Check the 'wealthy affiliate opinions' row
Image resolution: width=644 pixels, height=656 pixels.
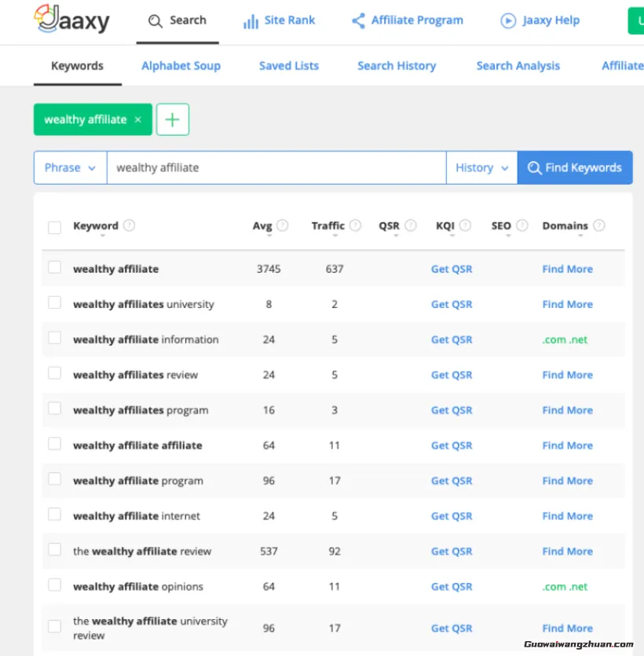(x=54, y=585)
